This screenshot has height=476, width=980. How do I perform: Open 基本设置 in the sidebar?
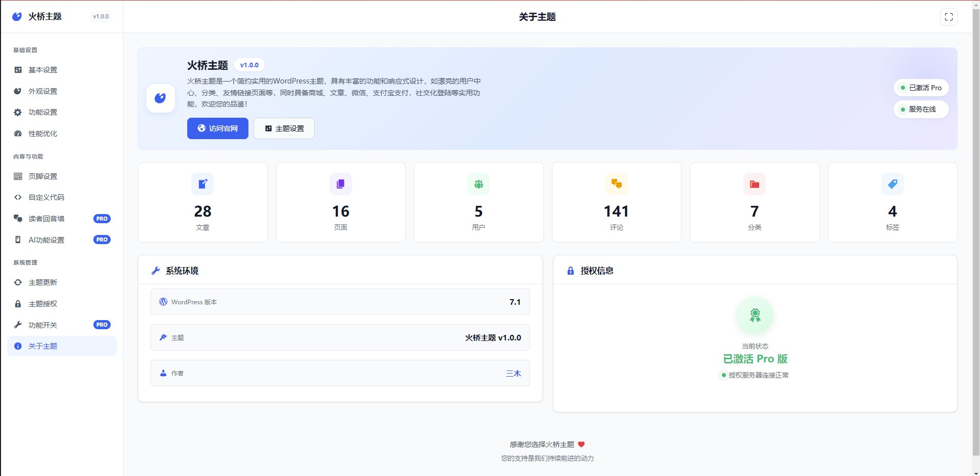pyautogui.click(x=62, y=70)
